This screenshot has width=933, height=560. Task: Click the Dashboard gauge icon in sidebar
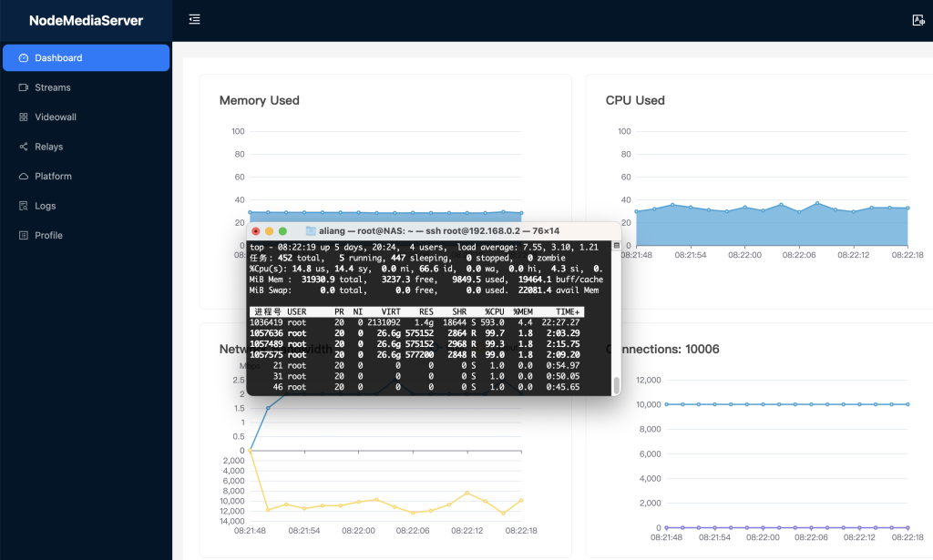[23, 57]
